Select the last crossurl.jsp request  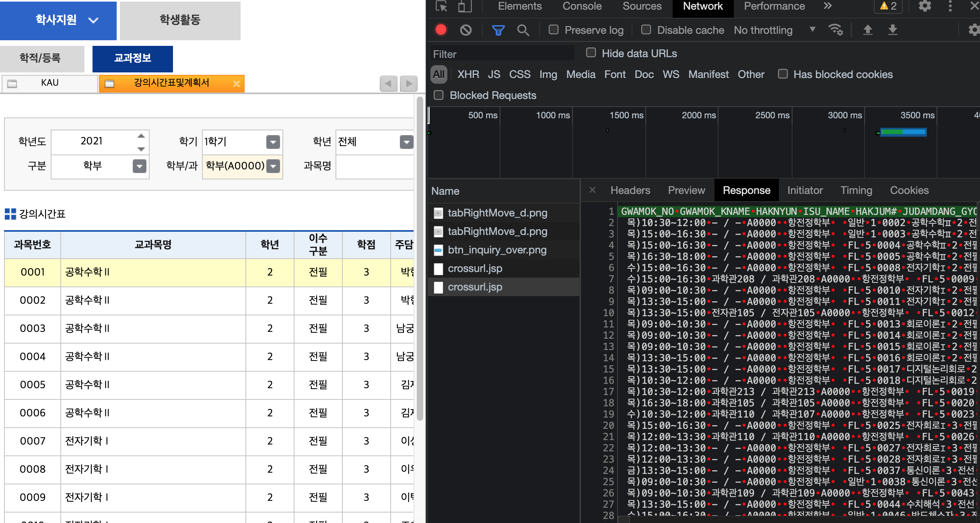point(504,287)
